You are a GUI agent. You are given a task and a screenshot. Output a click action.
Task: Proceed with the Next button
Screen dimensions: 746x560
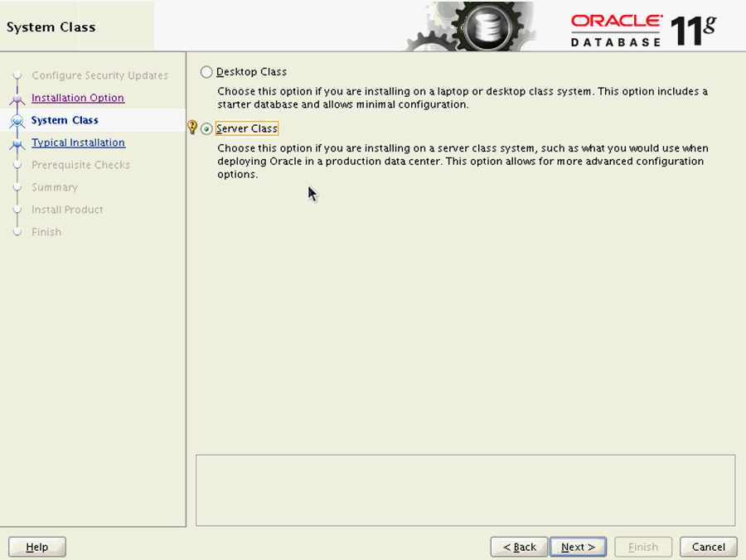coord(578,548)
